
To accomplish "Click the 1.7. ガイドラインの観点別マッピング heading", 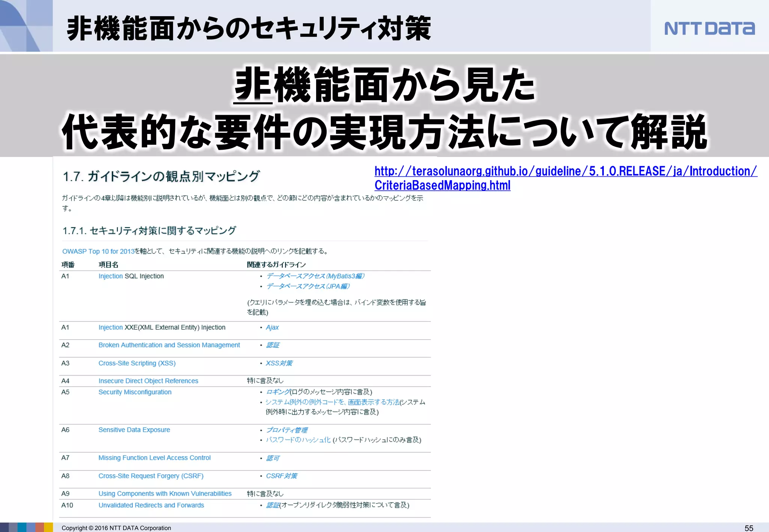I will pyautogui.click(x=161, y=176).
